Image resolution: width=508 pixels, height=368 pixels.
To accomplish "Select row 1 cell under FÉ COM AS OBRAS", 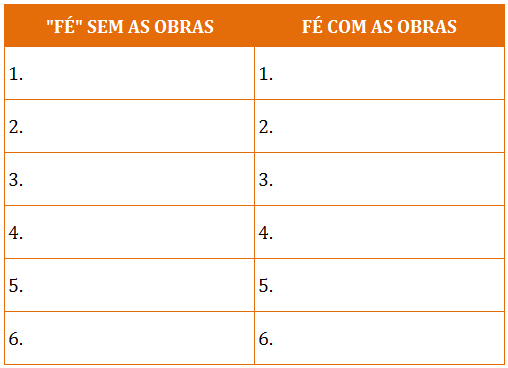I will pos(380,73).
